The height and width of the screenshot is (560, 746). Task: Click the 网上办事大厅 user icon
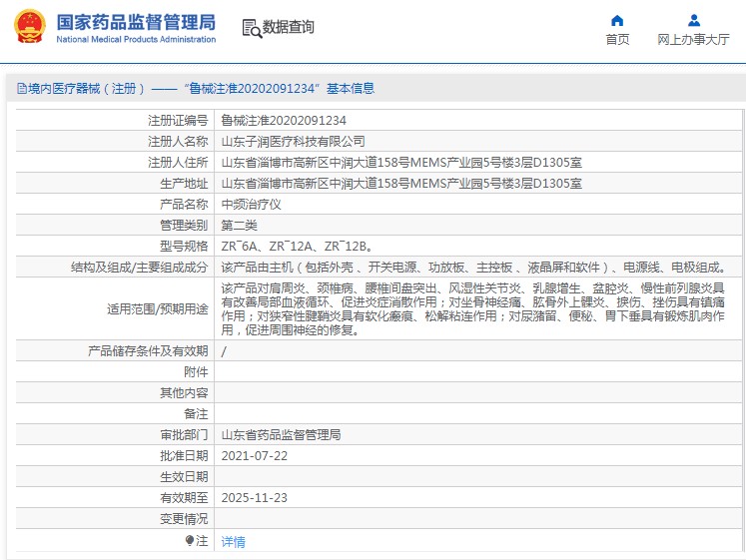pyautogui.click(x=694, y=20)
